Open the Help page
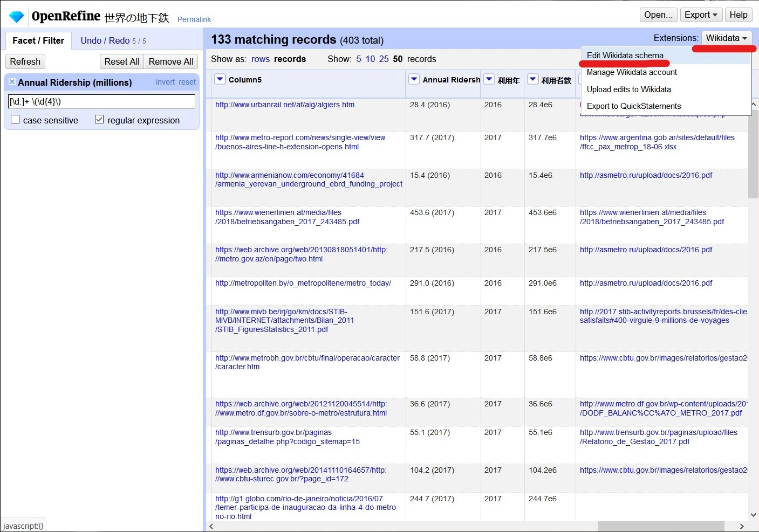Image resolution: width=759 pixels, height=532 pixels. 739,15
